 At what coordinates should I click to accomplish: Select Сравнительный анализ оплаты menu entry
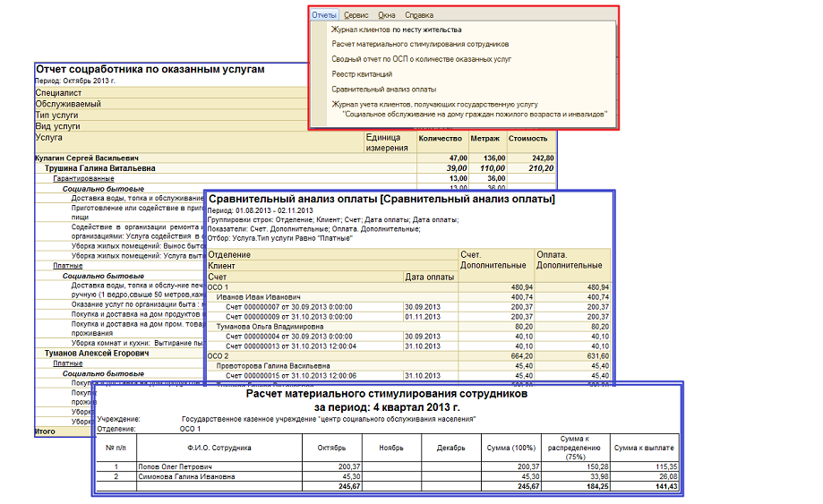tap(383, 90)
